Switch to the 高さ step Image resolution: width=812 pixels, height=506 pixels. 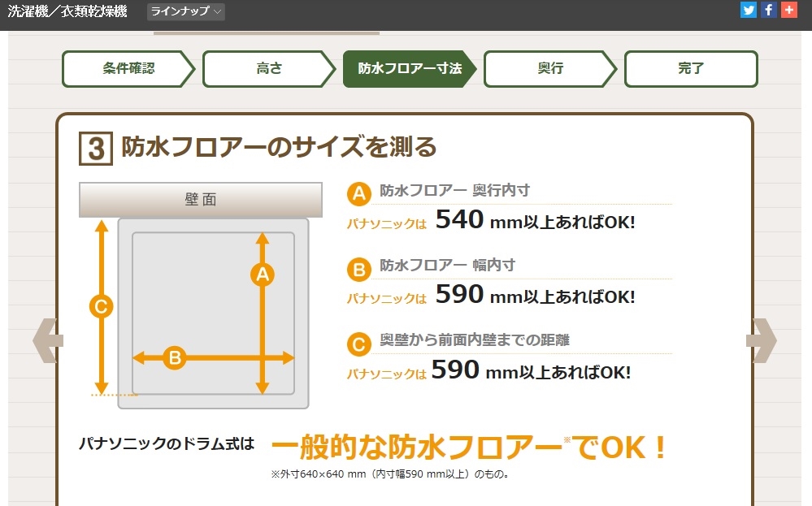(x=269, y=69)
